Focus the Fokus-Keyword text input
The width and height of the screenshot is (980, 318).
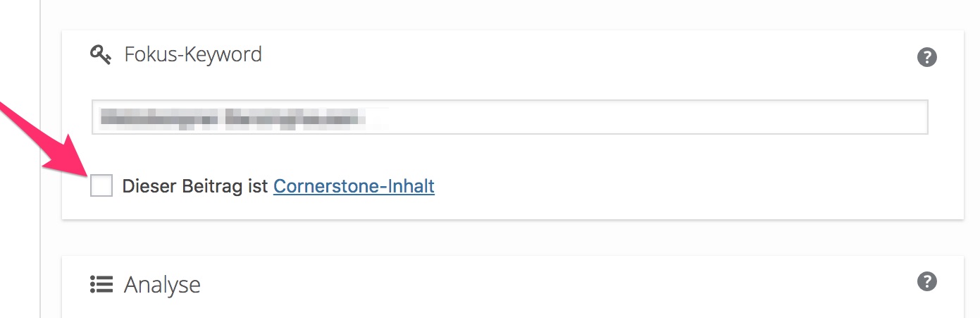coord(509,117)
